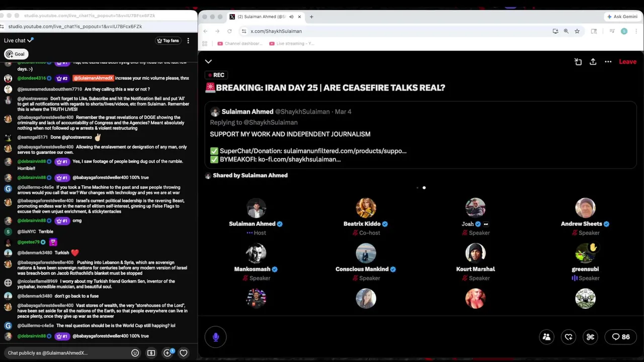
Task: Toggle the purple microphone in the Space
Action: (216, 337)
